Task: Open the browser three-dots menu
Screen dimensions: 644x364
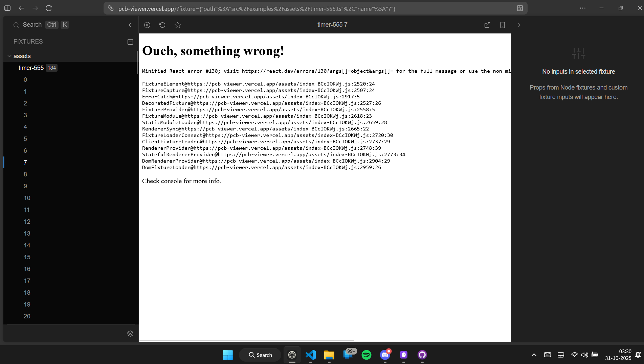Action: click(x=583, y=8)
